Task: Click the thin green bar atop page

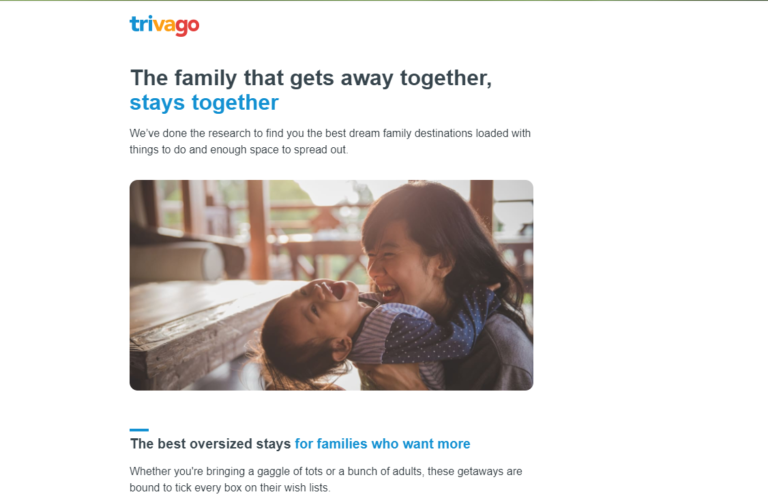Action: 384,0
